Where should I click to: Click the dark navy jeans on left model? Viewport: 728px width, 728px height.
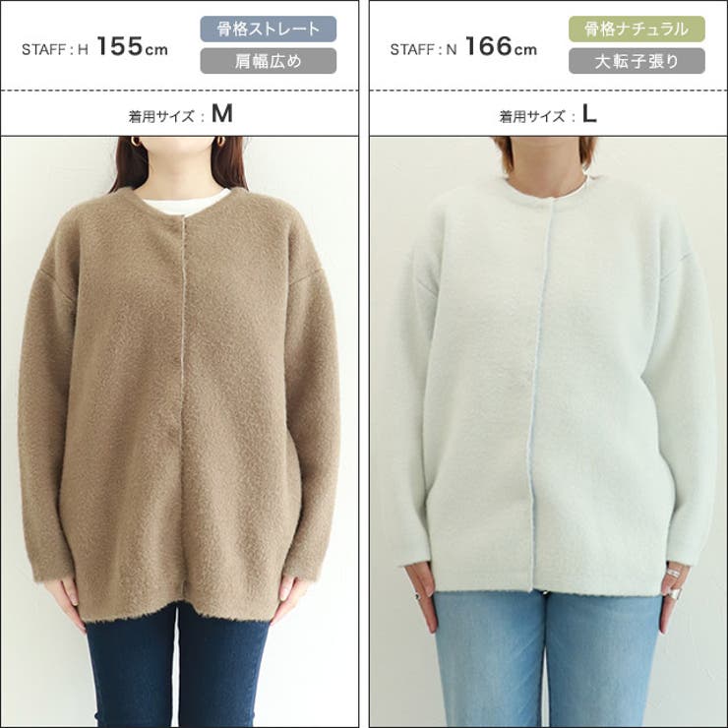(x=178, y=669)
